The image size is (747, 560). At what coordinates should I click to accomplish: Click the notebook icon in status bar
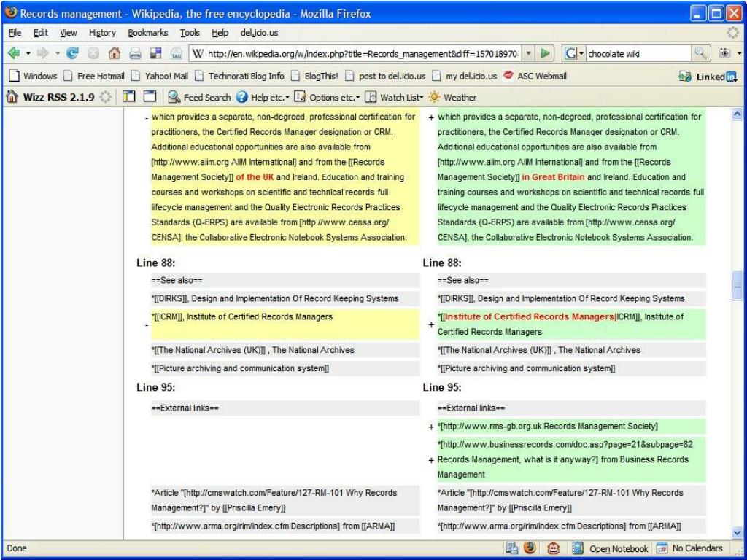point(578,548)
